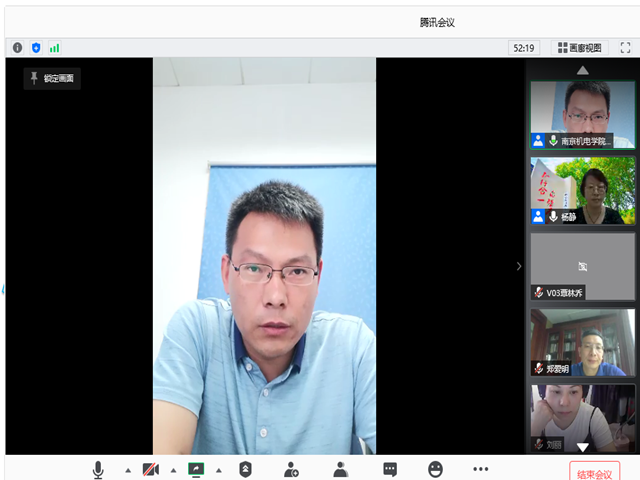The height and width of the screenshot is (480, 640).
Task: Toggle the 锁定画面 pin on main video
Action: (x=52, y=78)
